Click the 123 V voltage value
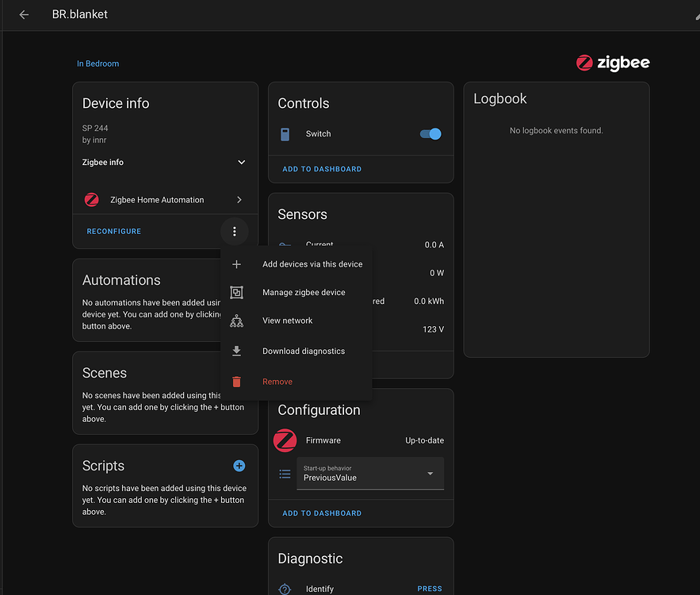Screen dimensions: 700x595 [433, 329]
